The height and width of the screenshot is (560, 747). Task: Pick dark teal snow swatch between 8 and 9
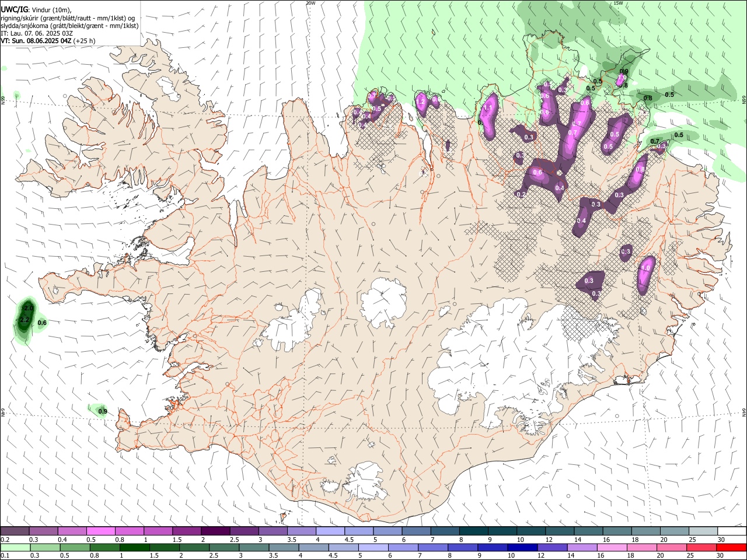474,531
